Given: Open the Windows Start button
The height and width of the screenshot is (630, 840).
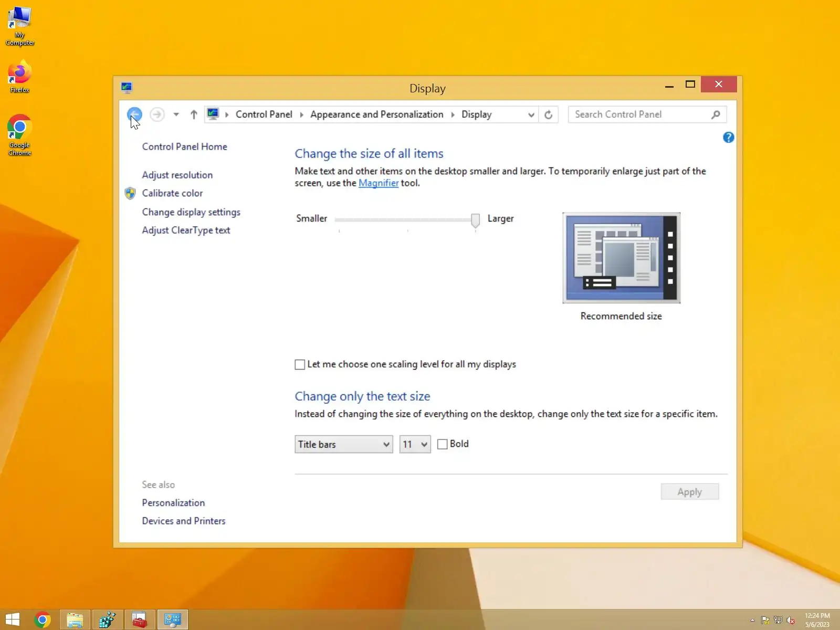Looking at the screenshot, I should (x=13, y=620).
